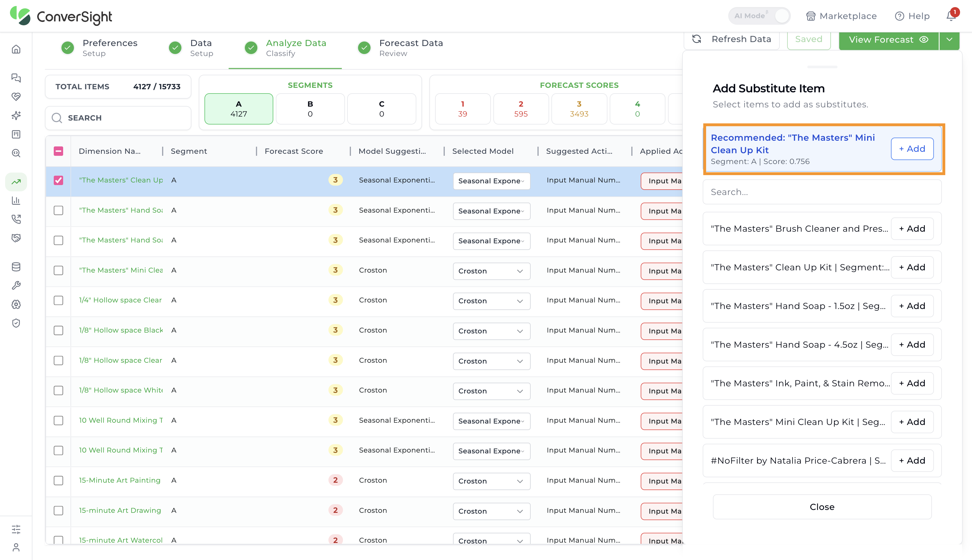Click the sparkle AI sidebar icon
This screenshot has width=972, height=560.
click(x=16, y=115)
